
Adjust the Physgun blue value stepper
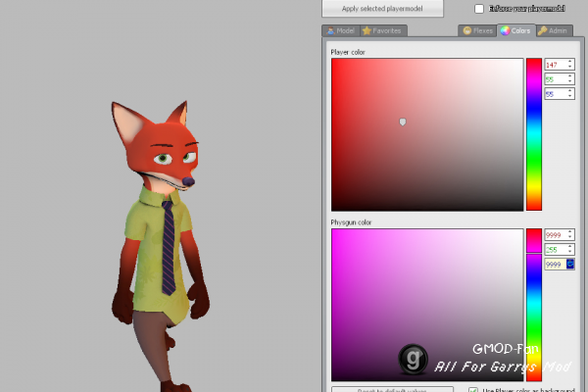coord(570,264)
